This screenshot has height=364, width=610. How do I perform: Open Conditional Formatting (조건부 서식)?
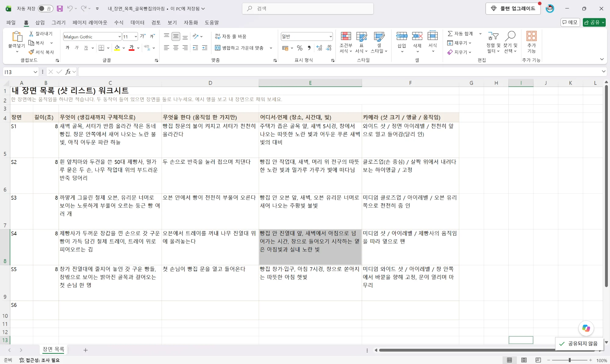(346, 42)
